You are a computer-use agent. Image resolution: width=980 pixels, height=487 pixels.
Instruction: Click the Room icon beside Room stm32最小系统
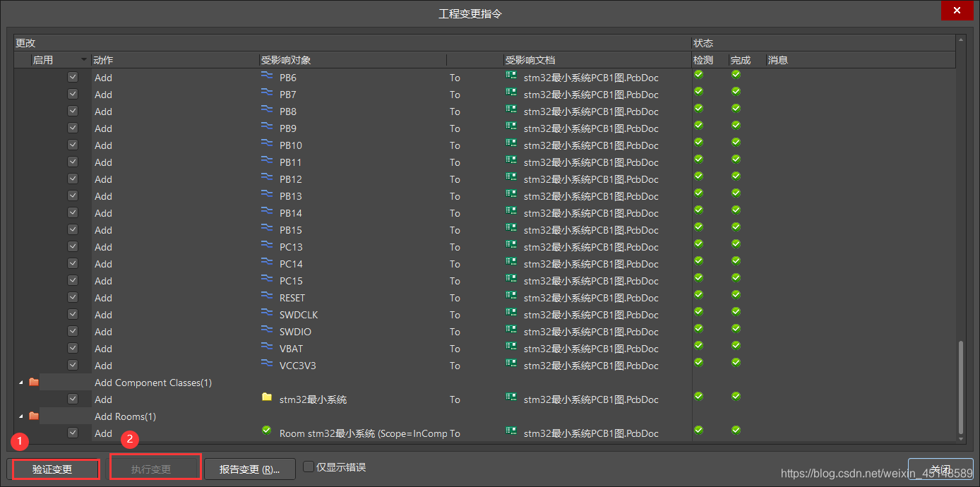266,430
